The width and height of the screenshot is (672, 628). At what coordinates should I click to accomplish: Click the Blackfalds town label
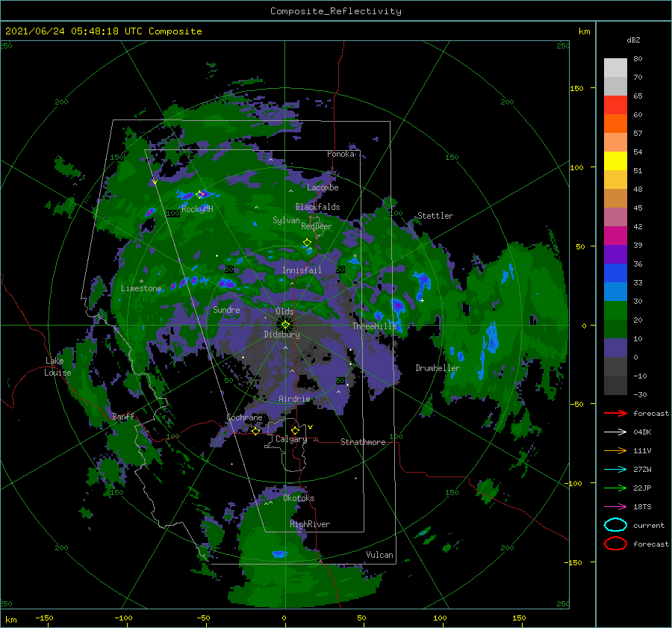coord(317,207)
